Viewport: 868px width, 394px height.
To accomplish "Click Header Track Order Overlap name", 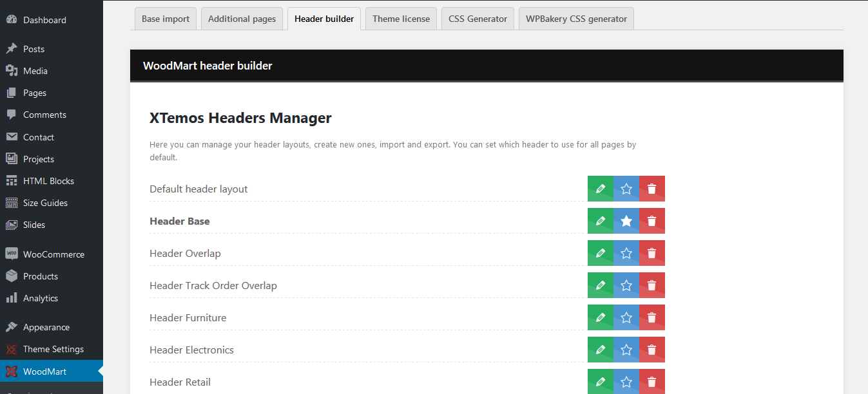I will tap(213, 285).
